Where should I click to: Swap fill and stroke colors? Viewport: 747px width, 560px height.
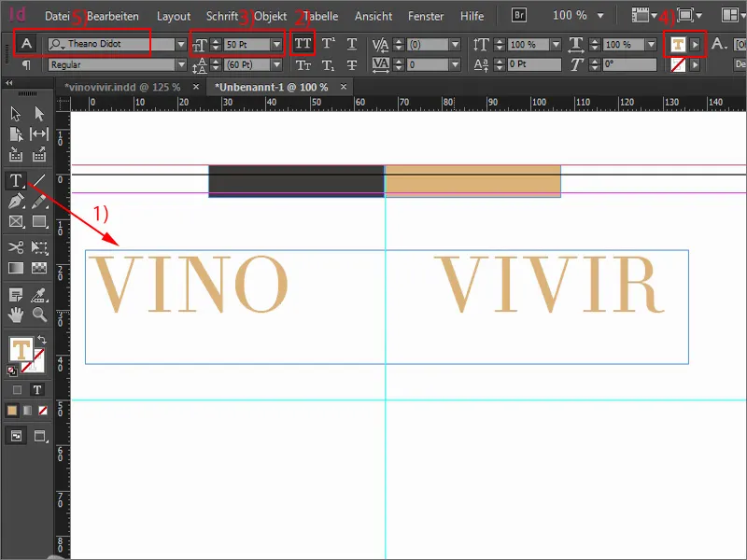point(42,340)
